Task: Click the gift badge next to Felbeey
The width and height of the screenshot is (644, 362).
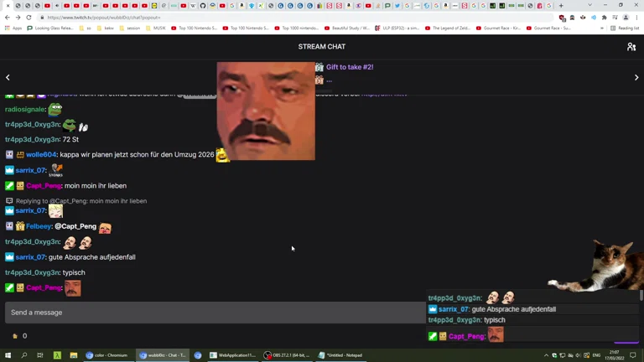Action: [20, 226]
